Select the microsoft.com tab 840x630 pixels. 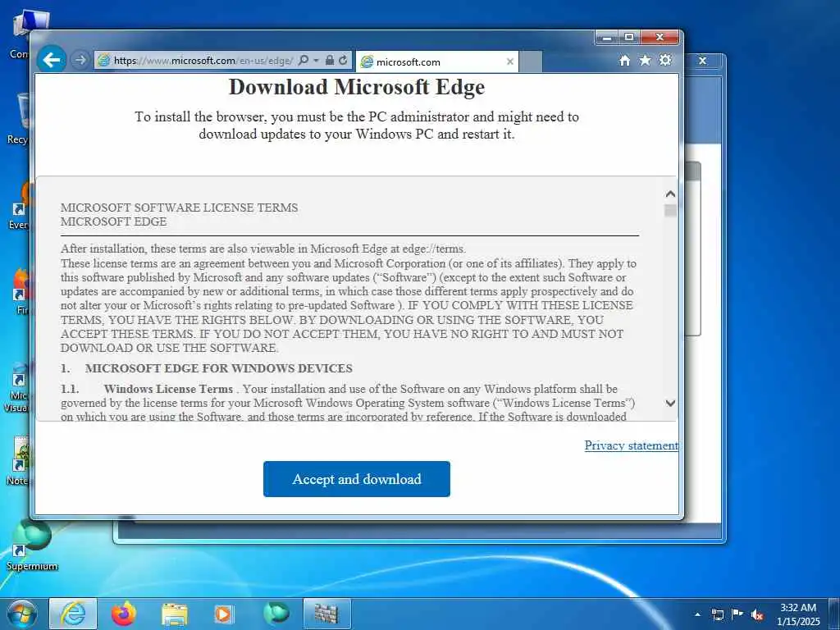point(436,62)
